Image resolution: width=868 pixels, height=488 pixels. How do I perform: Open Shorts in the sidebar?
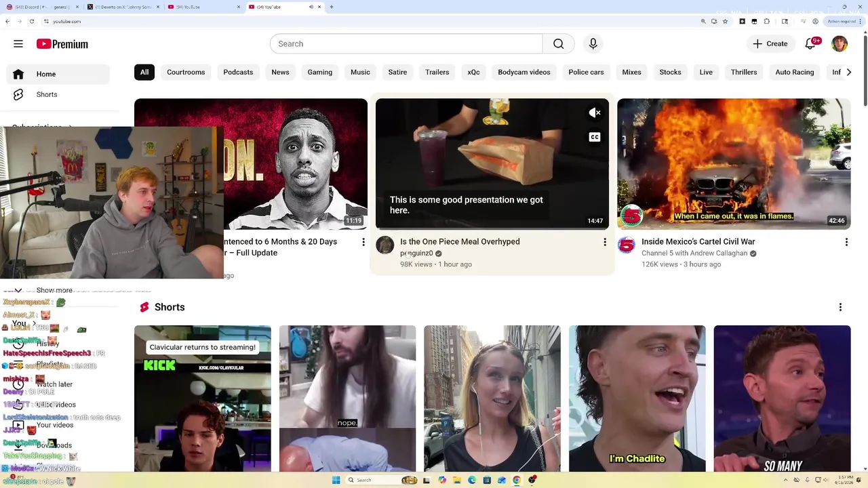(x=58, y=94)
